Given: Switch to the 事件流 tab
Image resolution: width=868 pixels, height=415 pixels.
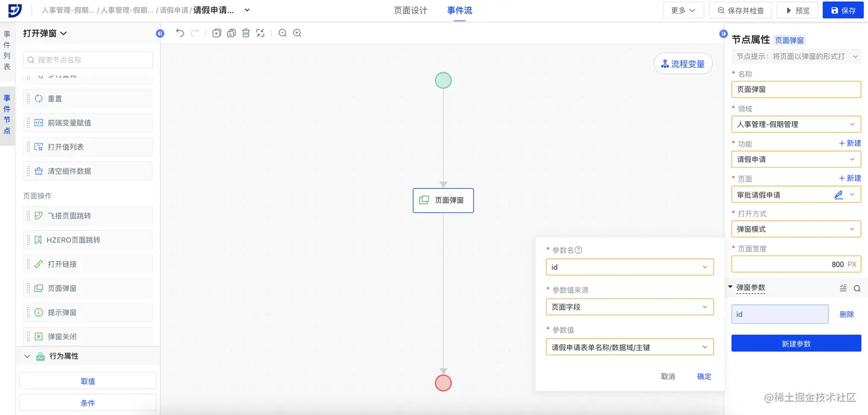Looking at the screenshot, I should coord(460,10).
